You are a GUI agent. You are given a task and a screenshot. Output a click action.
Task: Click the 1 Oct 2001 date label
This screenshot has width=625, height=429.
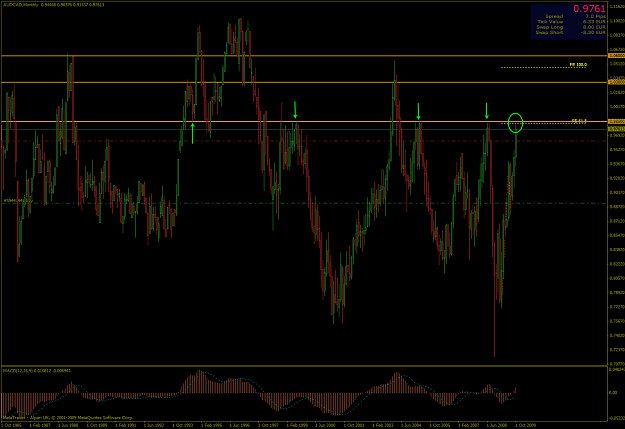354,425
